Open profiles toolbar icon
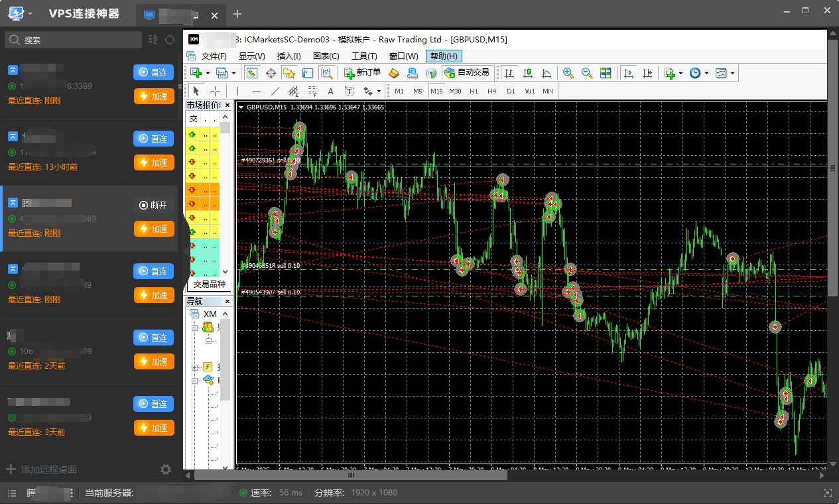Image resolution: width=839 pixels, height=504 pixels. (222, 73)
